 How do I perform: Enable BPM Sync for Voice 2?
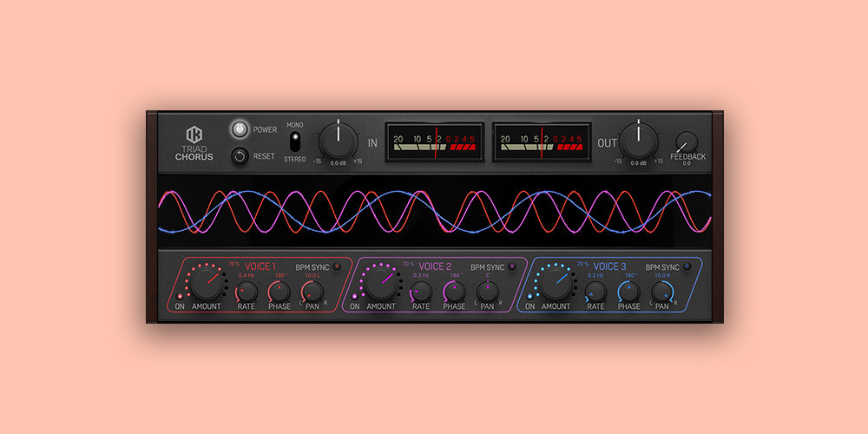click(511, 266)
